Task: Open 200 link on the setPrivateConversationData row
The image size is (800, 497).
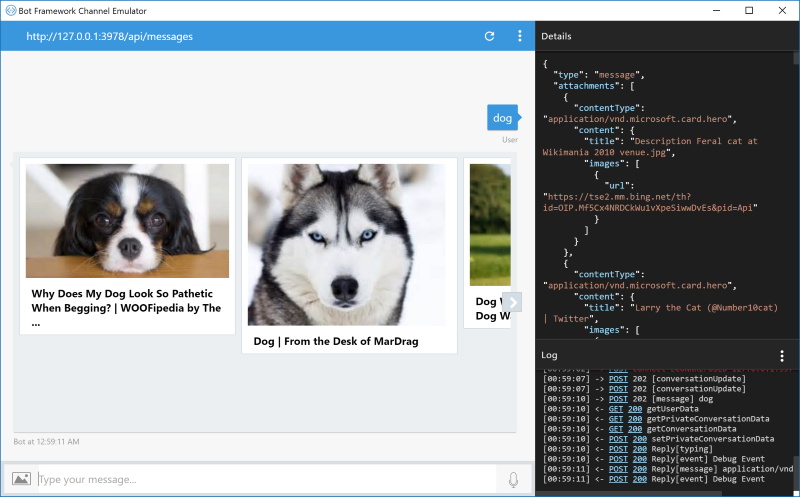Action: tap(640, 439)
